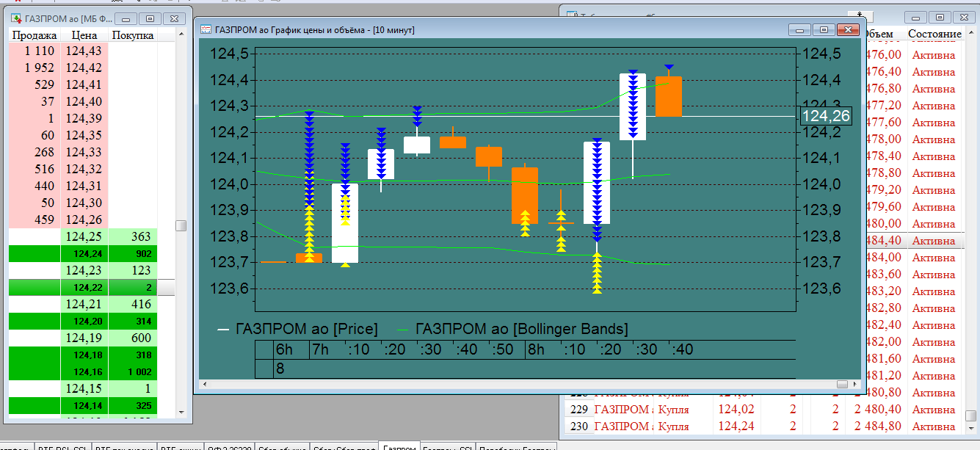
Task: Click the chart scrollbar right arrow
Action: pyautogui.click(x=854, y=384)
